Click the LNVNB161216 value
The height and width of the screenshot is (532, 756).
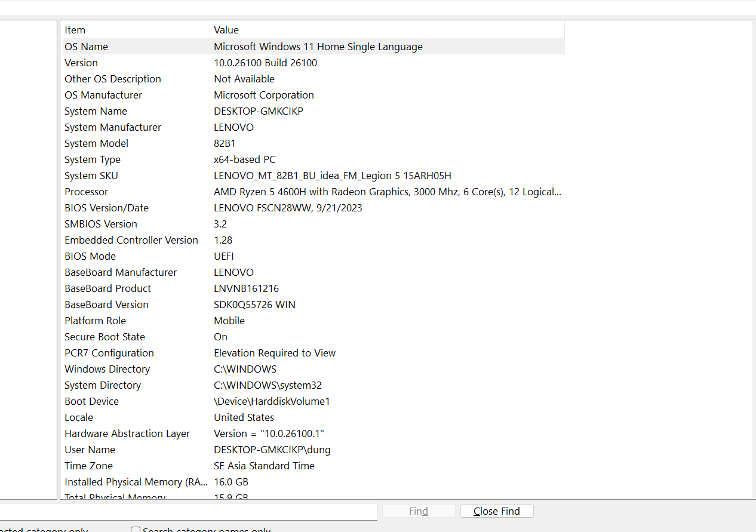click(x=247, y=288)
